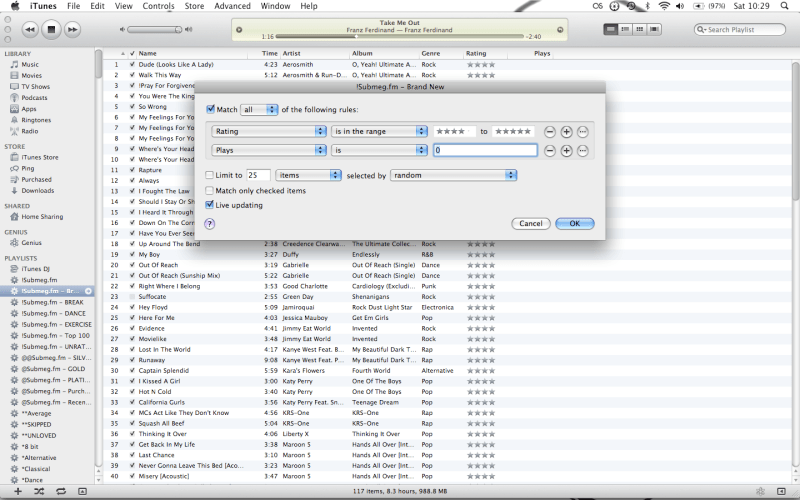Add a new playlist with plus icon

(16, 491)
